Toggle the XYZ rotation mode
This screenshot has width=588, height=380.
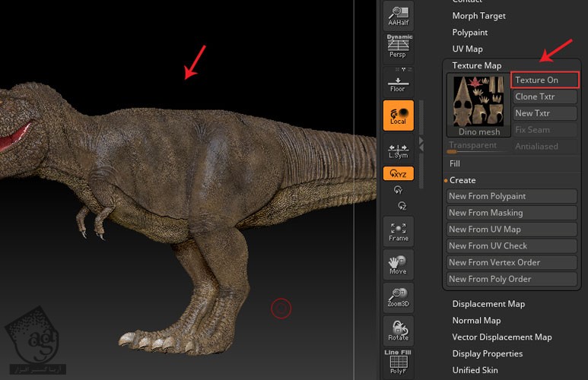(x=399, y=173)
